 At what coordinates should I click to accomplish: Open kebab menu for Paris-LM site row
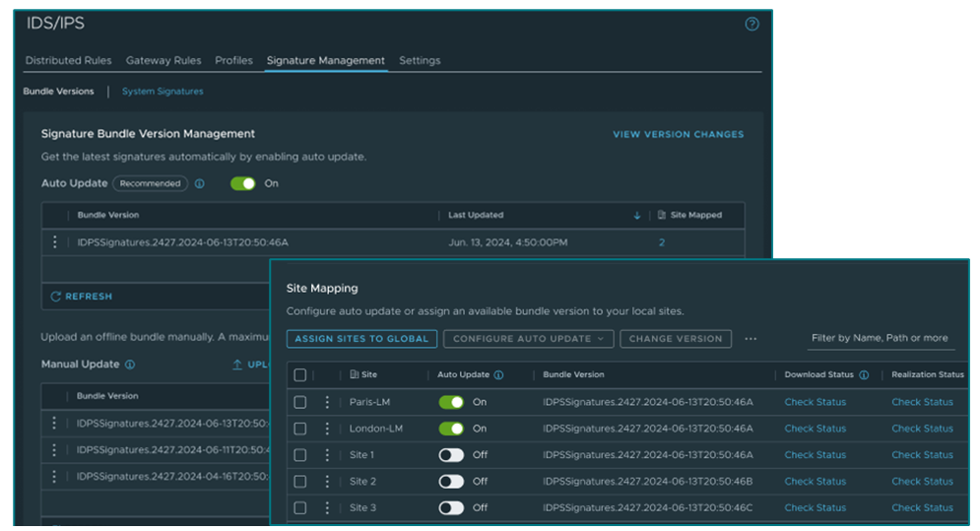327,402
